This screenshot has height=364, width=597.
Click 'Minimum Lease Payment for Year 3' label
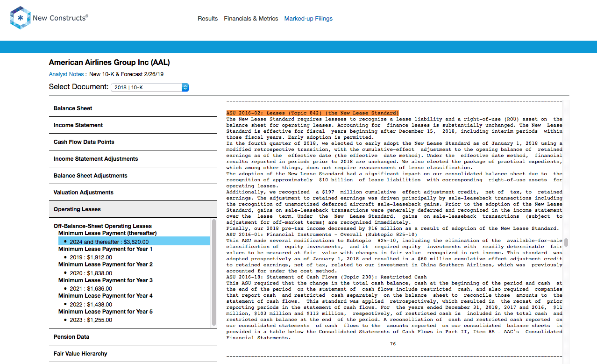click(106, 280)
